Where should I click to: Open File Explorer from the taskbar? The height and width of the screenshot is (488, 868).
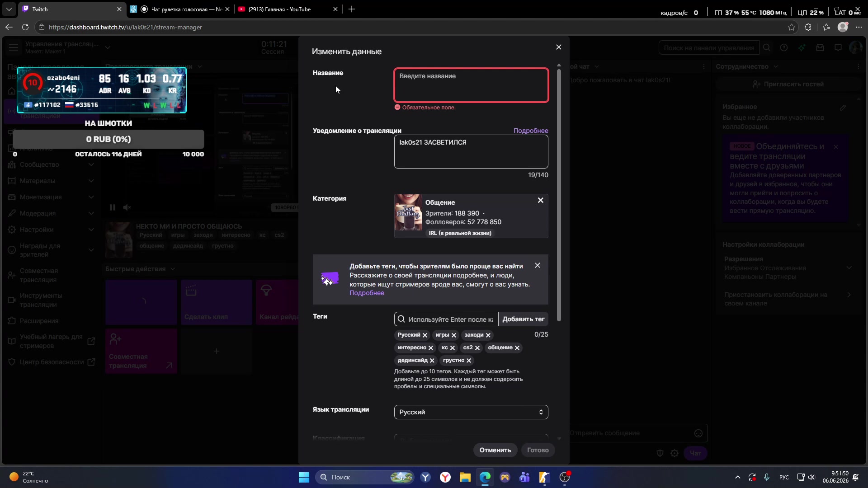[465, 477]
